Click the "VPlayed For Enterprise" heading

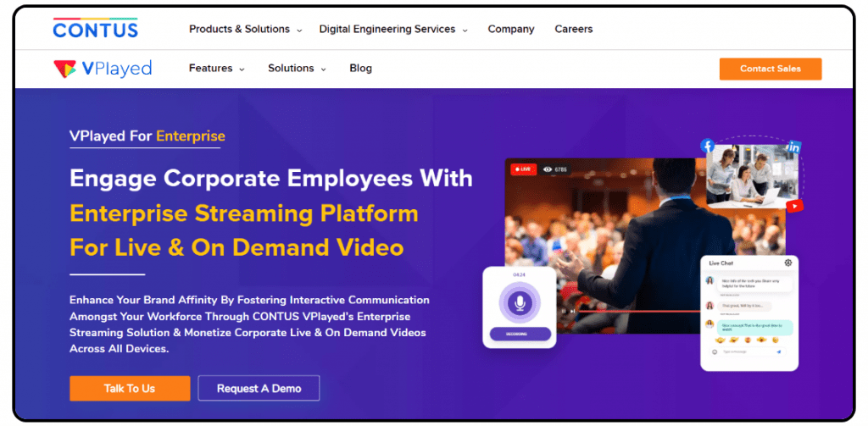147,136
